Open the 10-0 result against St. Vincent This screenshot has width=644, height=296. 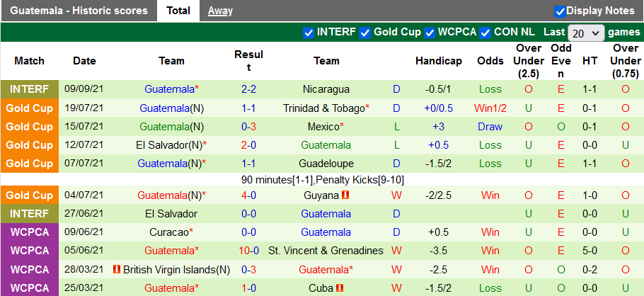coord(248,251)
